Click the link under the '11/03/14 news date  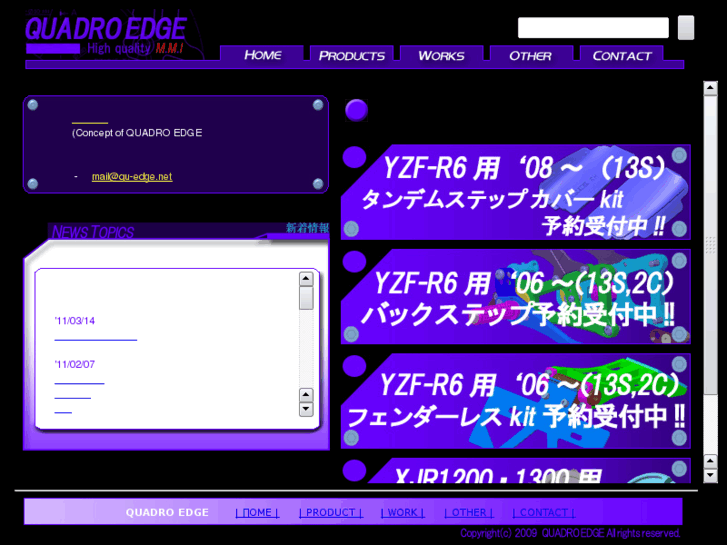tap(96, 338)
